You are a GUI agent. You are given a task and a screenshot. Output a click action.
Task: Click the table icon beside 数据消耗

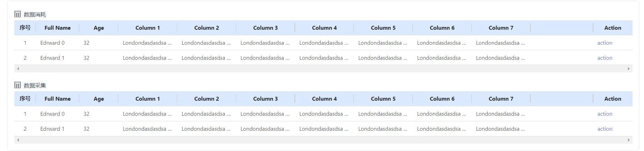(17, 14)
